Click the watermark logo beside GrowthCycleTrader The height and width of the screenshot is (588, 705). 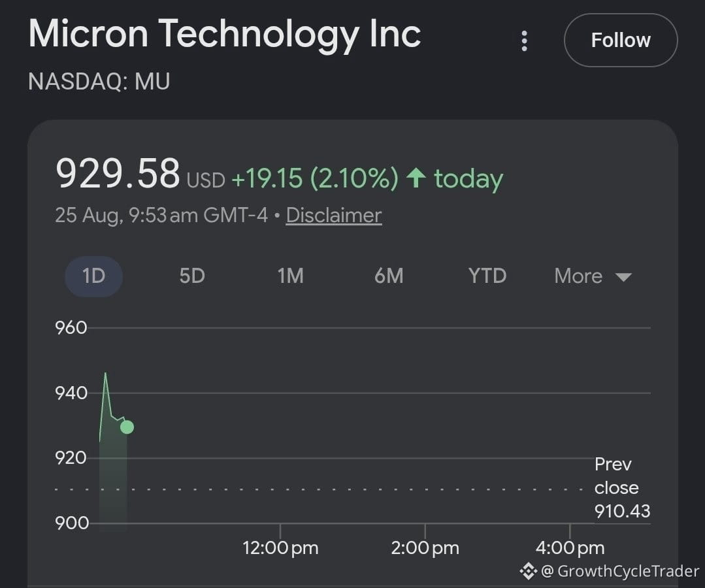(x=529, y=572)
